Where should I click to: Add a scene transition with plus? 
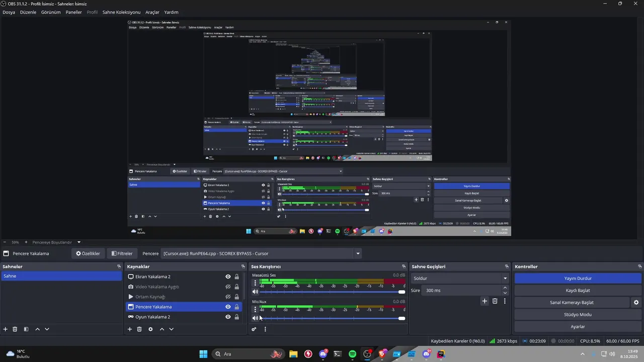(x=485, y=301)
